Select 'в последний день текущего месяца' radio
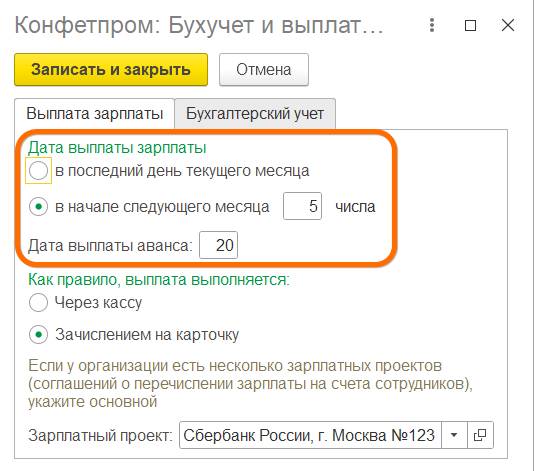Viewport: 534px width, 471px height. pos(38,170)
